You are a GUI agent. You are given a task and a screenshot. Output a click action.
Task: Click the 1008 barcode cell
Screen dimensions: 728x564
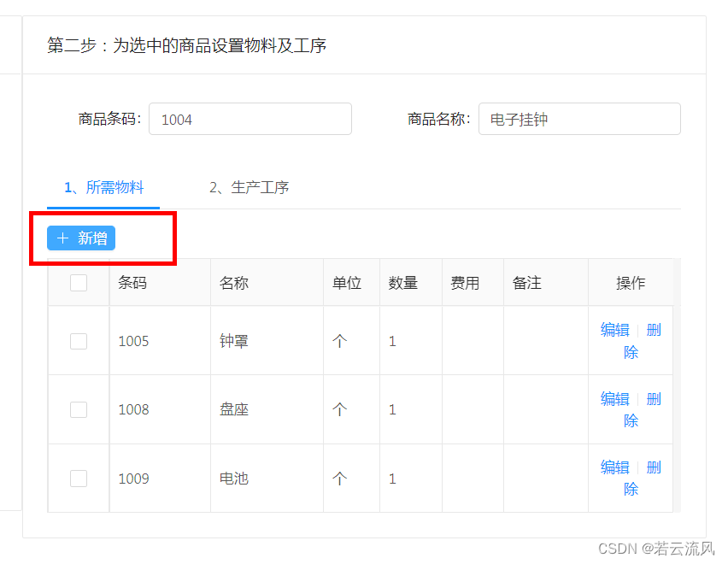[133, 409]
